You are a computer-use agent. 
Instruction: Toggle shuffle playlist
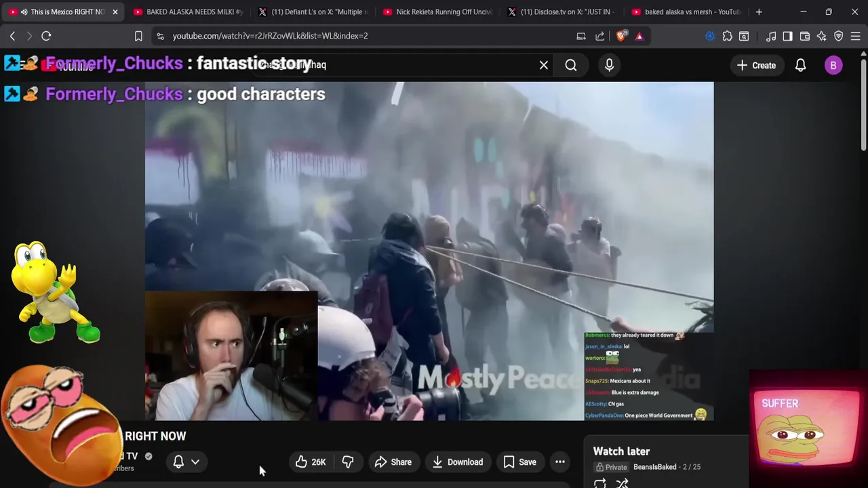[622, 483]
